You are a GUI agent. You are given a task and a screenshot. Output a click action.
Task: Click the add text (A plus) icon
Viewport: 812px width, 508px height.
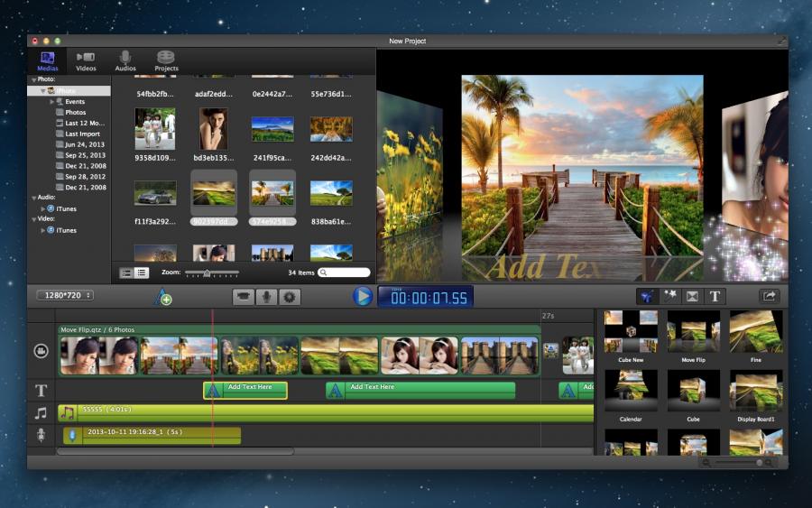point(163,297)
